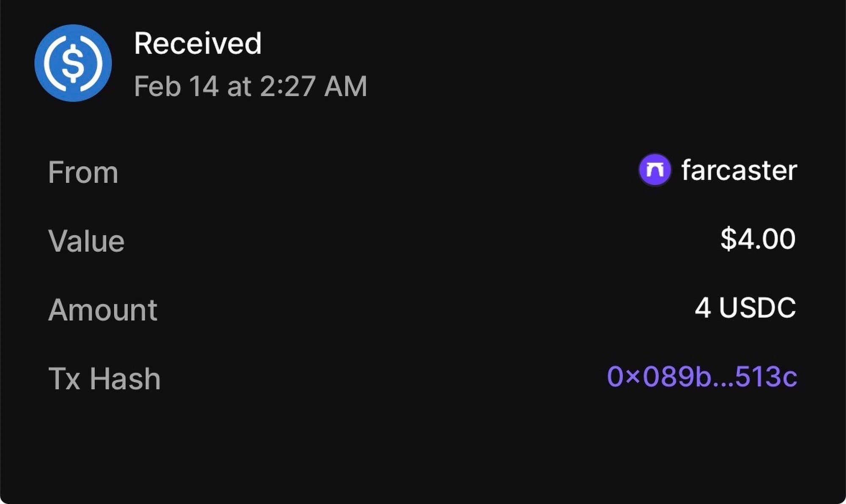Click the word Hash in the Tx Hash label
Screen dimensions: 846x504
tap(125, 378)
